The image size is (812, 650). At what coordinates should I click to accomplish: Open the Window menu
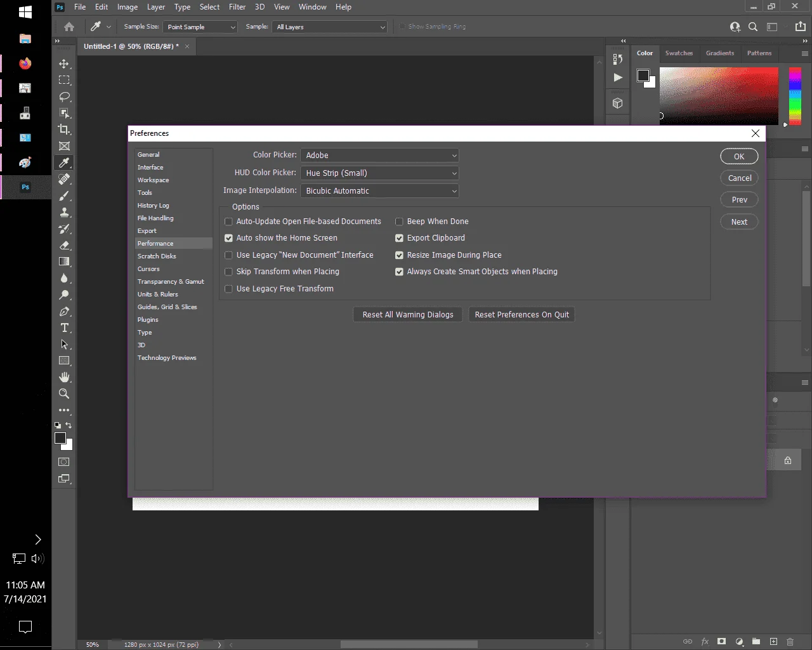pyautogui.click(x=312, y=7)
